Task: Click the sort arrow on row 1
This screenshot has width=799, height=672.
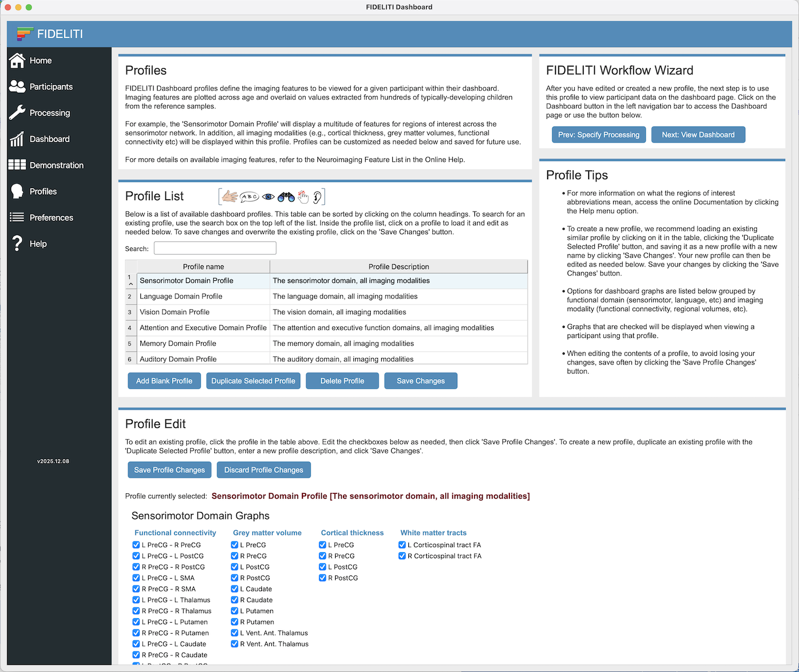Action: 131,284
